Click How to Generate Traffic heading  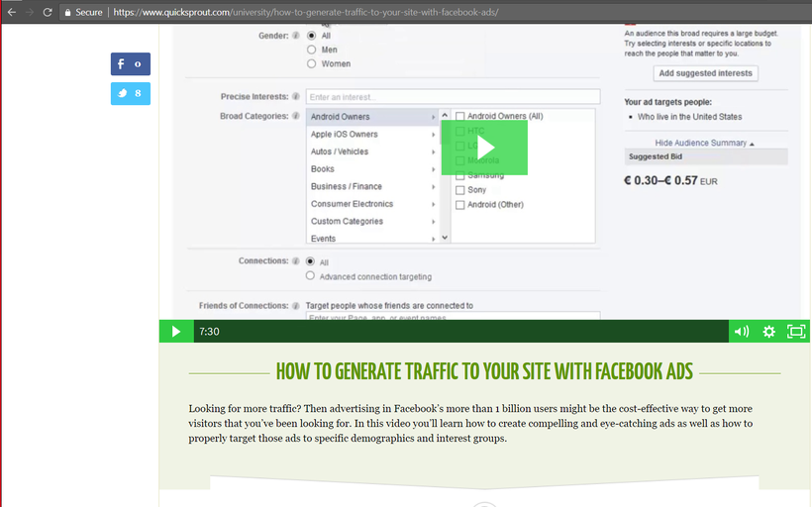[x=484, y=372]
